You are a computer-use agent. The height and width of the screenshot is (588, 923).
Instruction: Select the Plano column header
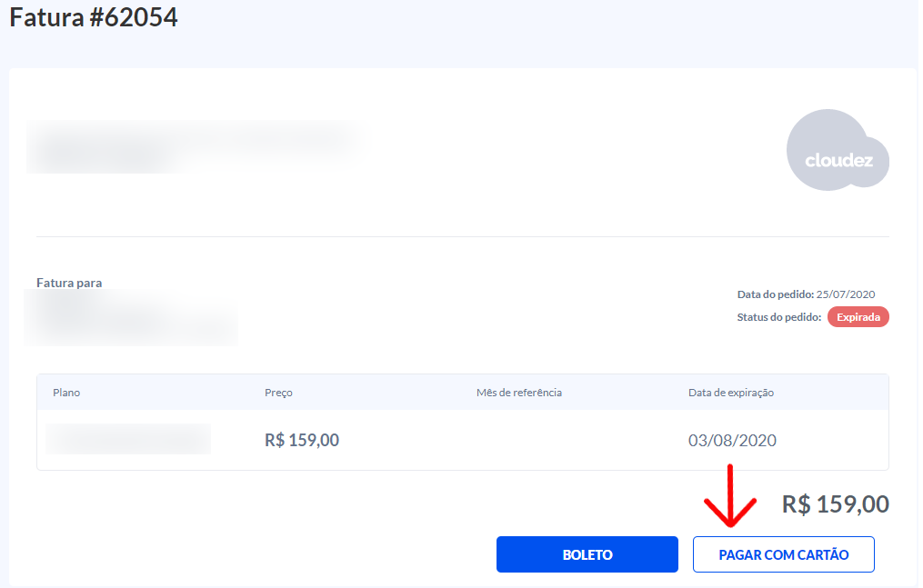[x=66, y=393]
